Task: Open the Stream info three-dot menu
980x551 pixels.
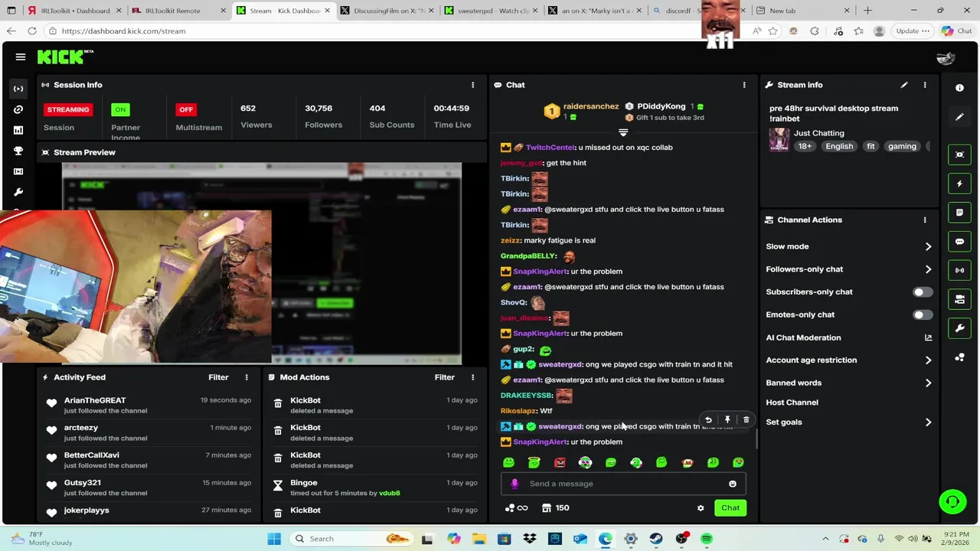Action: [925, 85]
